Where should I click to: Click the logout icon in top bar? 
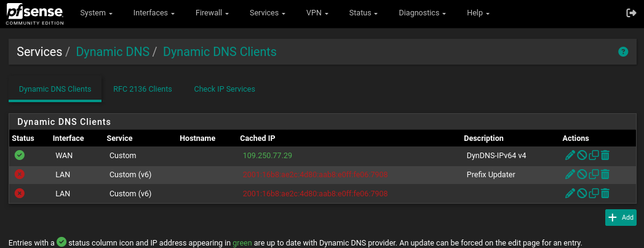pos(631,13)
